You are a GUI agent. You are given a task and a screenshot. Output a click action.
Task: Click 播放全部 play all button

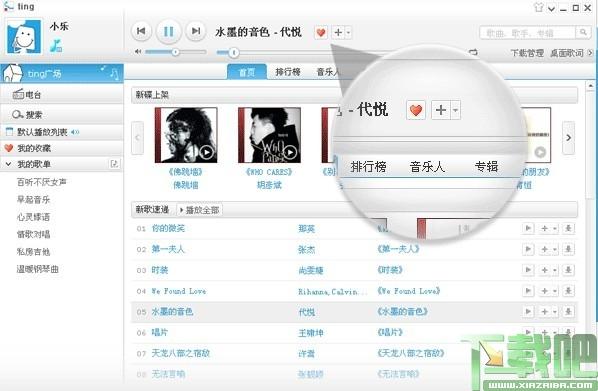pyautogui.click(x=200, y=210)
